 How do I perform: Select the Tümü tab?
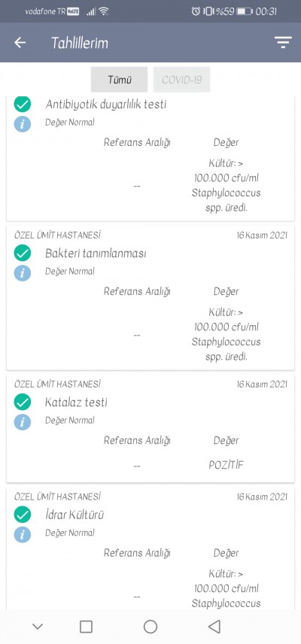(120, 79)
